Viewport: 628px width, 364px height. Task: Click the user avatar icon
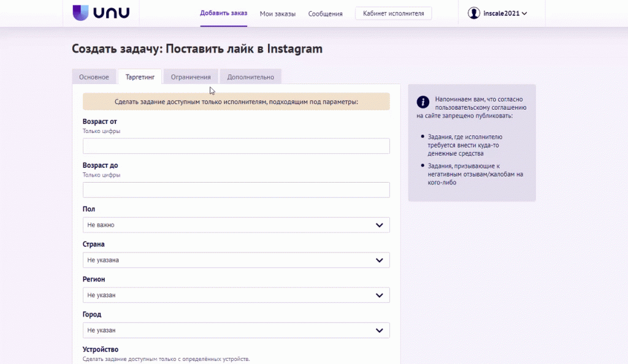(x=473, y=13)
